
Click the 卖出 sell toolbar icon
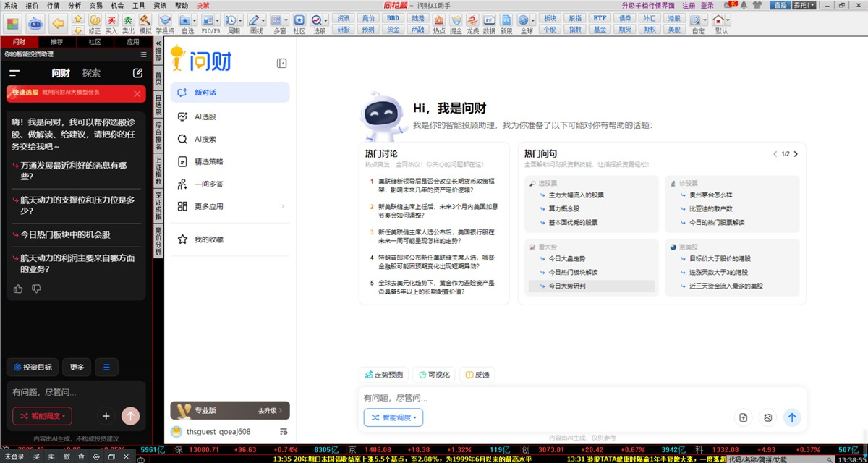tap(129, 20)
